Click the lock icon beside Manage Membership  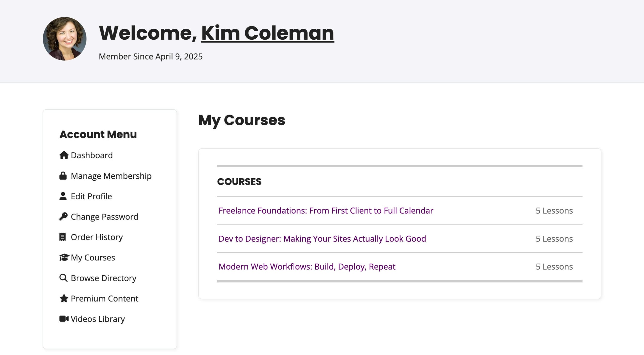coord(63,176)
